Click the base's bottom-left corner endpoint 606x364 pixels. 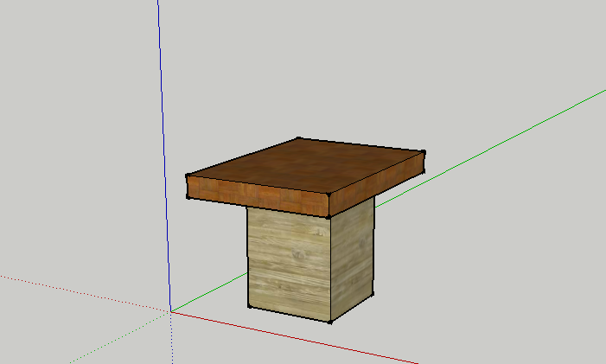pyautogui.click(x=248, y=306)
